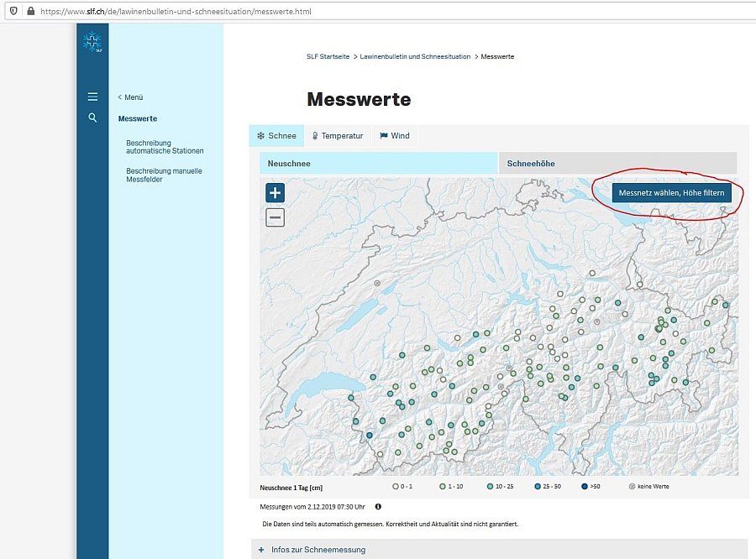Zoom out of the map with minus button
The height and width of the screenshot is (559, 756).
[275, 218]
